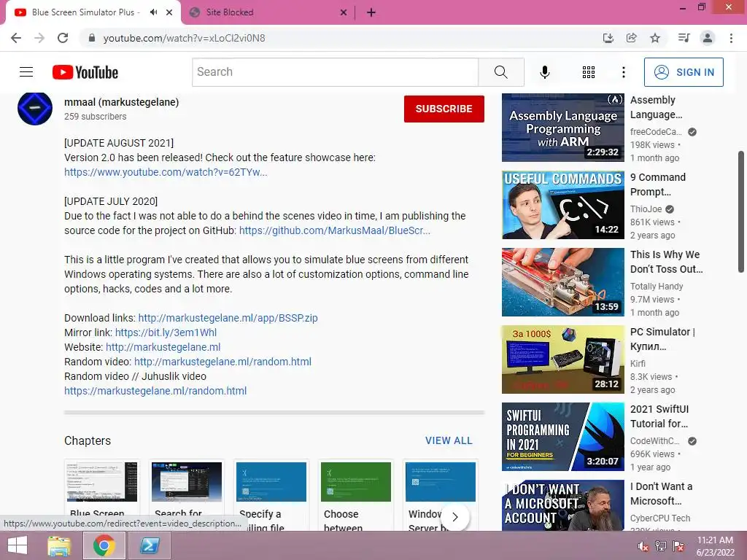Open the freeCodeCamp channel name
This screenshot has height=560, width=747.
click(656, 132)
